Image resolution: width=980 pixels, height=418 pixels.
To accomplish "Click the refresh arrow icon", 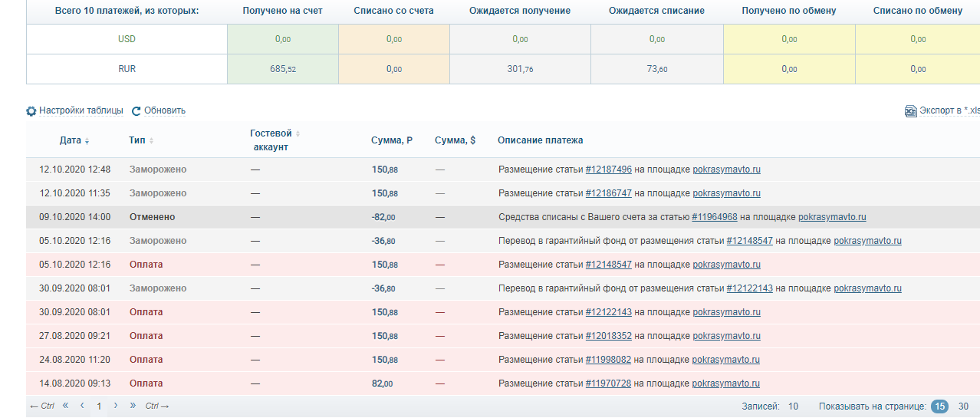I will [136, 111].
